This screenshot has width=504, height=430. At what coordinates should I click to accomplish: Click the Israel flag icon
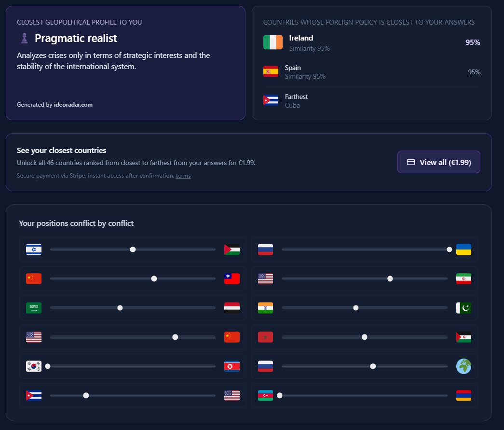click(x=34, y=250)
